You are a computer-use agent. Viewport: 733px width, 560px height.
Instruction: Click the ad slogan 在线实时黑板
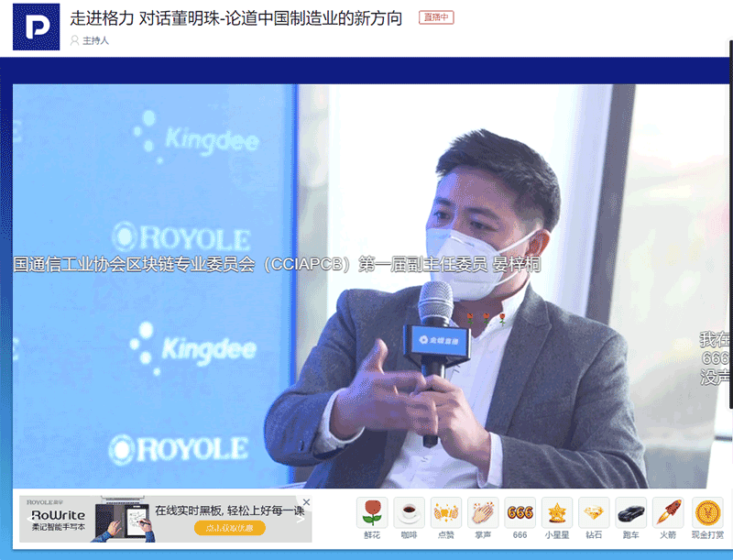point(229,511)
